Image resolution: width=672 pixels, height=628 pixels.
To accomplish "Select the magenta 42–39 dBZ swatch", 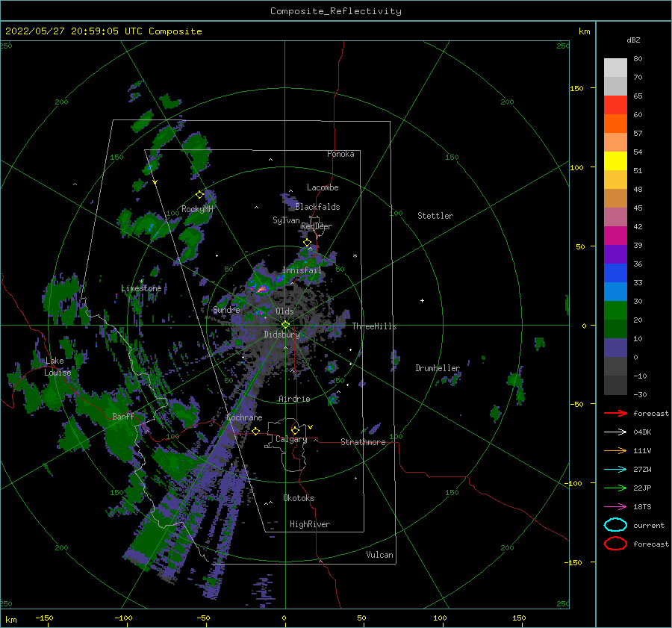I will point(615,236).
